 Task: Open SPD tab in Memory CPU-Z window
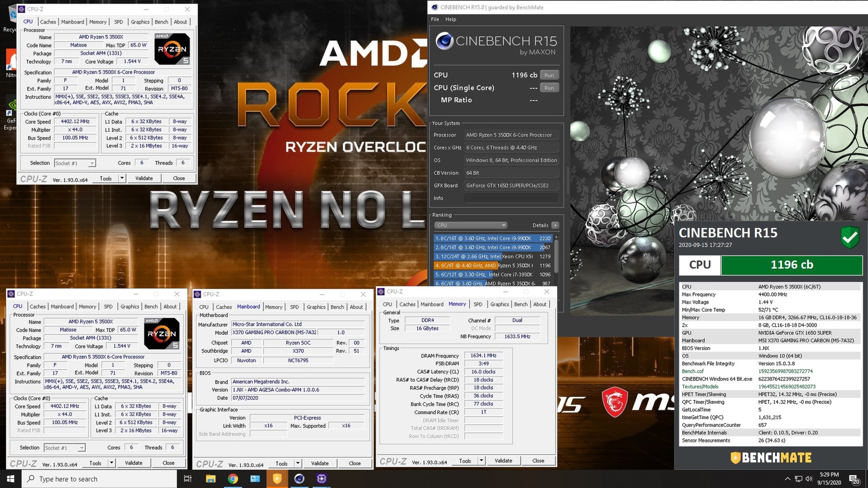coord(478,304)
